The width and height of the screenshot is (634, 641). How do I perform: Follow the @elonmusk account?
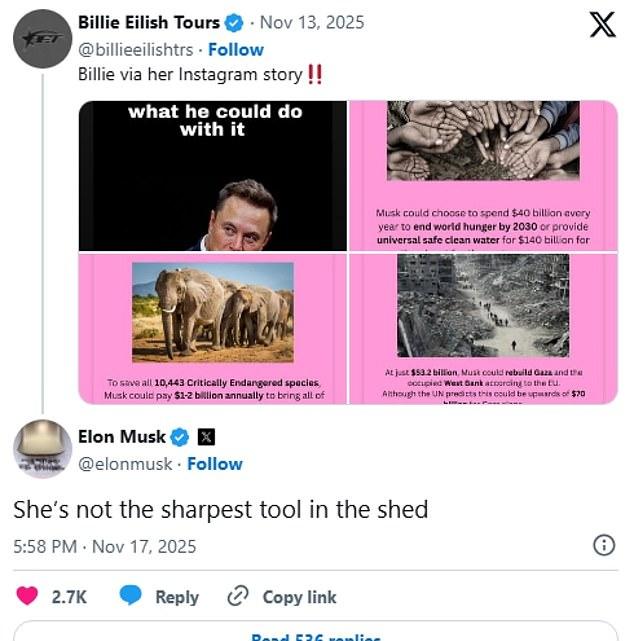click(x=215, y=463)
